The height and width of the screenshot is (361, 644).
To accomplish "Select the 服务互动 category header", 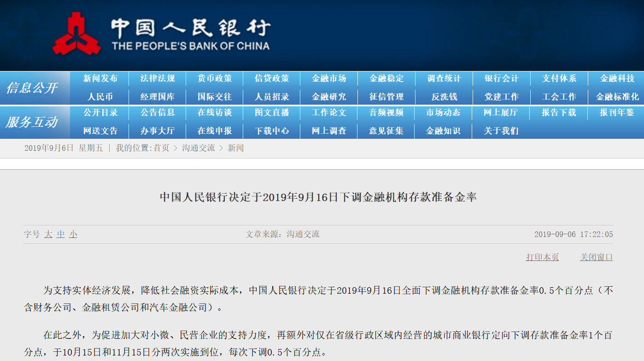I will click(32, 122).
